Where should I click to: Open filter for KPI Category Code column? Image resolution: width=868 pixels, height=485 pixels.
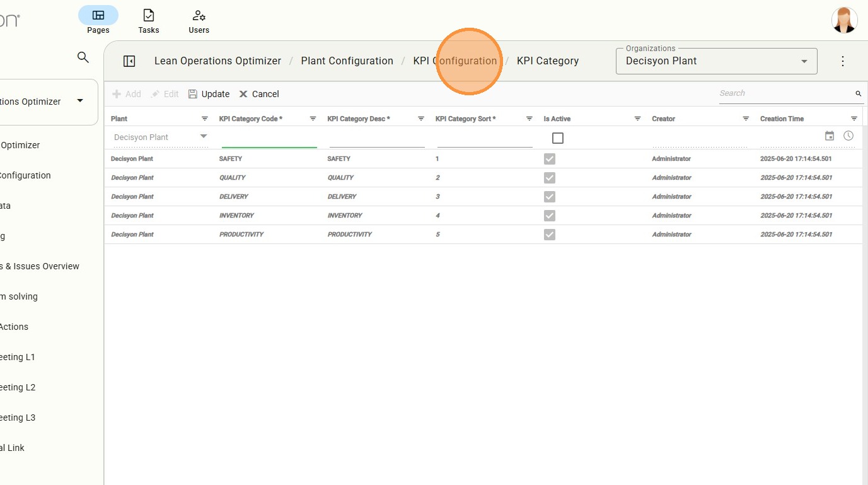pos(313,119)
